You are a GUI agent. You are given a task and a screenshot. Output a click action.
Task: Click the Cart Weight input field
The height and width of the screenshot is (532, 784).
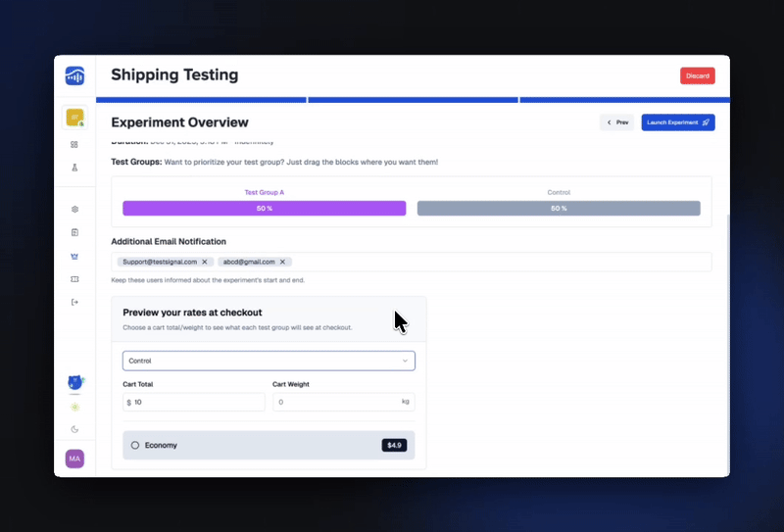click(x=344, y=402)
